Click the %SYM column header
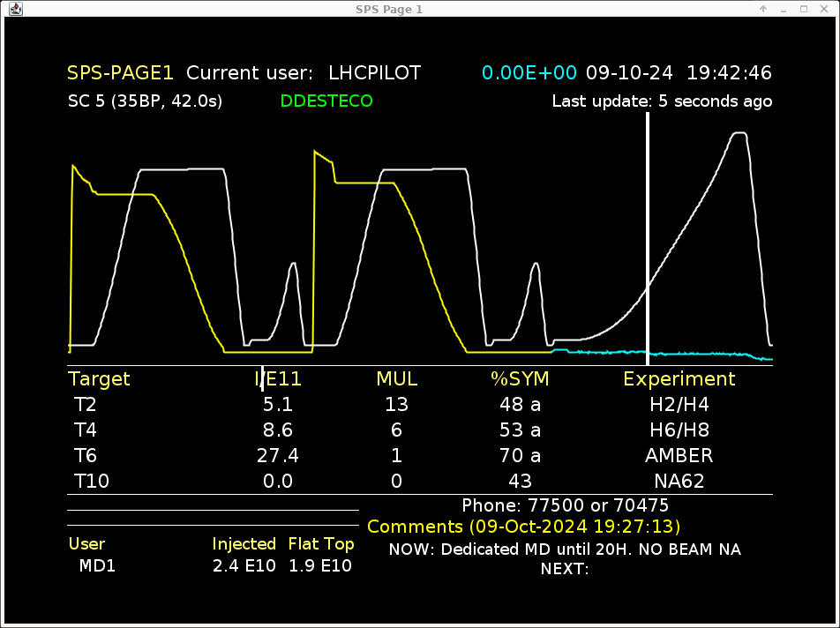Screen dimensions: 840x628 pos(520,379)
